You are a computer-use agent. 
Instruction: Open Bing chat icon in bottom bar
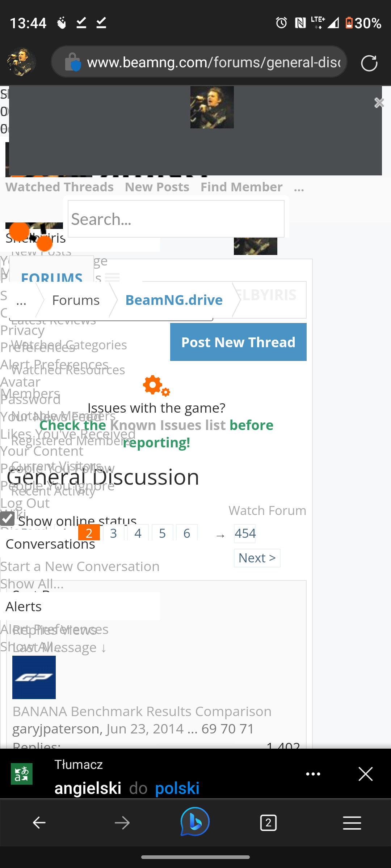point(195,822)
